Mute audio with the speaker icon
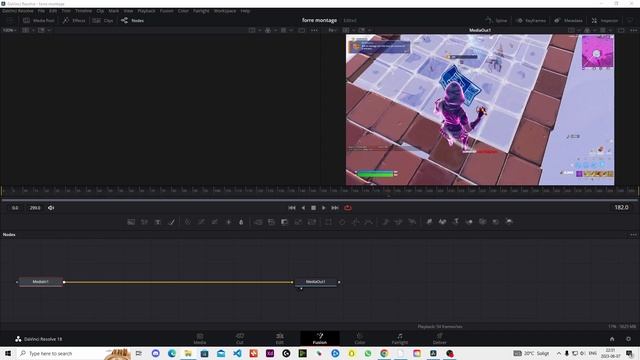The width and height of the screenshot is (640, 360). tap(51, 208)
